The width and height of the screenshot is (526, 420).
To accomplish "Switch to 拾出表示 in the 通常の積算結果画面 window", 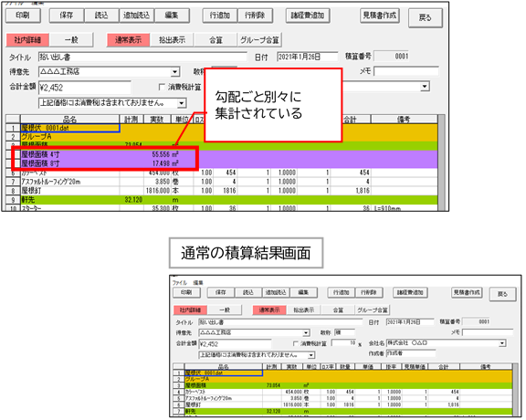I will pos(304,310).
